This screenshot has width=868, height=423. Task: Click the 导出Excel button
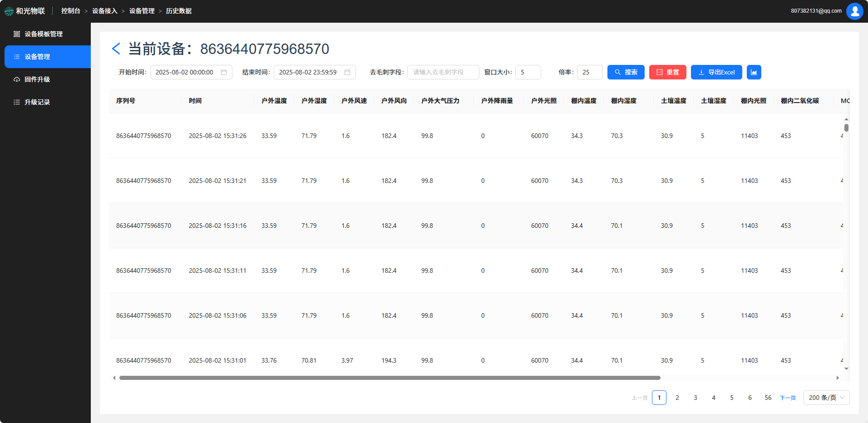[x=716, y=72]
